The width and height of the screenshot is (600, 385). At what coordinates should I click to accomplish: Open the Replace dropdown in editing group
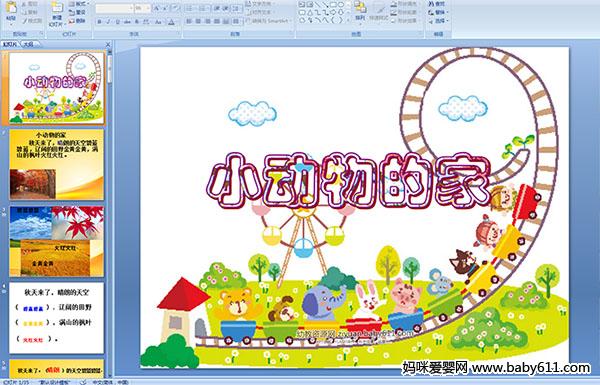point(437,12)
